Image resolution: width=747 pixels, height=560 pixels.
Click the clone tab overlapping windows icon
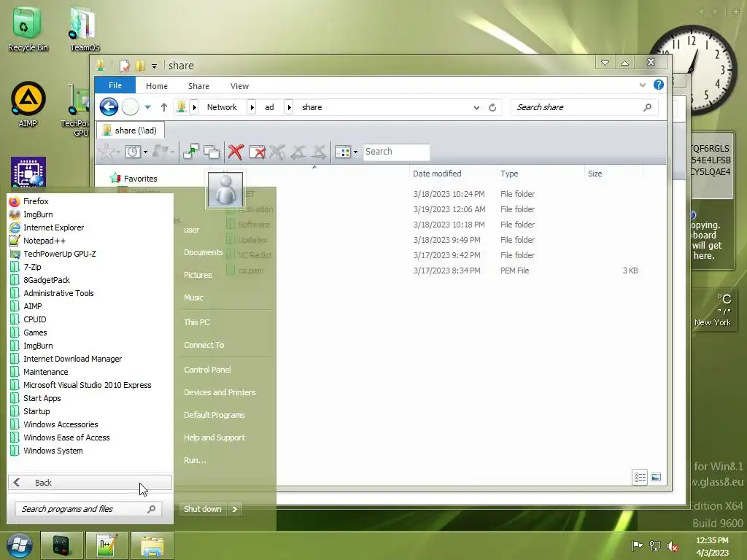click(212, 152)
